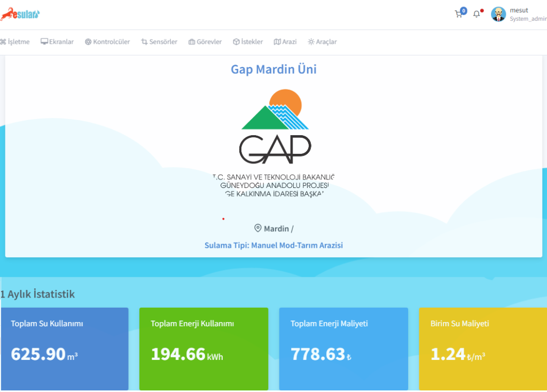Click the Gap Mardin Üni title link
Screen dimensions: 547x392
(x=273, y=69)
